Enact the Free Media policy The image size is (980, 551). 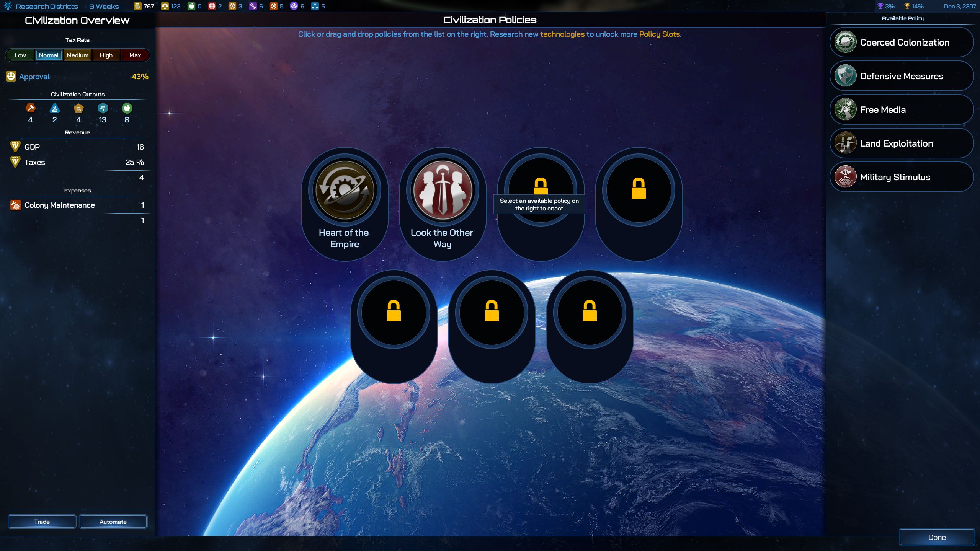[902, 109]
